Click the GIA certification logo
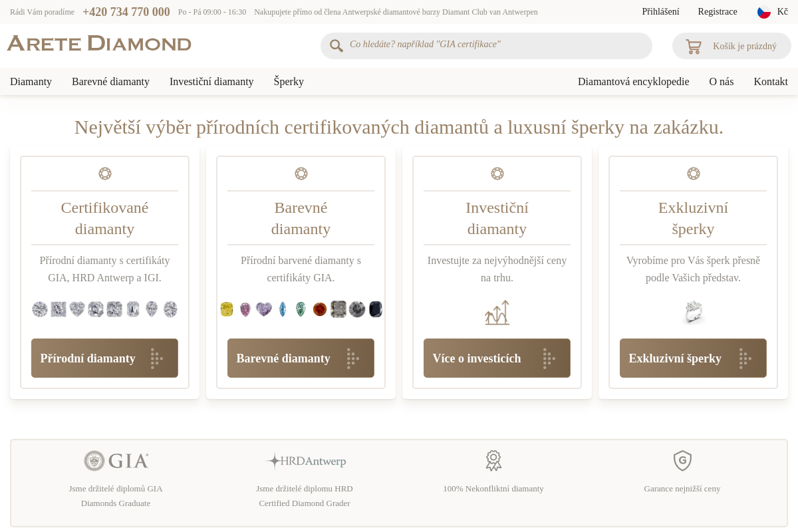Screen dimensions: 798x532 (116, 461)
